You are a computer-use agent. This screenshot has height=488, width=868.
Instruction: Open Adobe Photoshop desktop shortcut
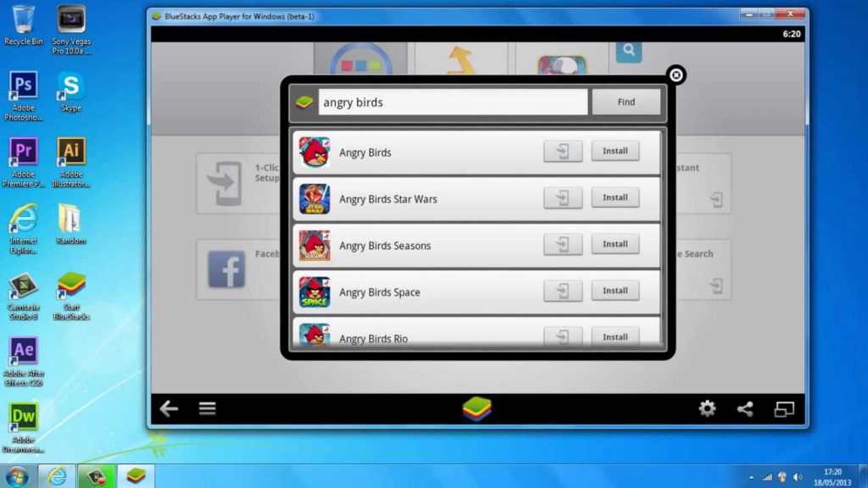pyautogui.click(x=23, y=95)
